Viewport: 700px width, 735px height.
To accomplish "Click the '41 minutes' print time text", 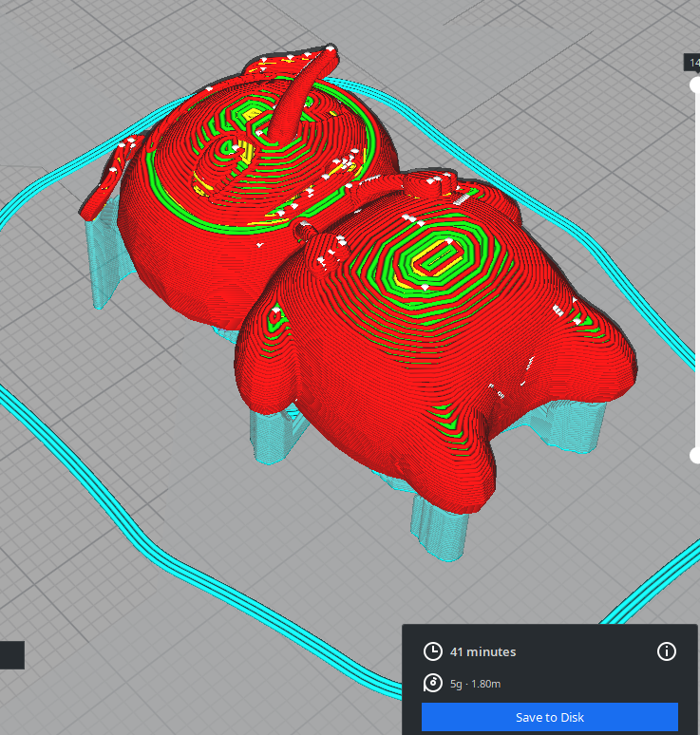I will (482, 651).
